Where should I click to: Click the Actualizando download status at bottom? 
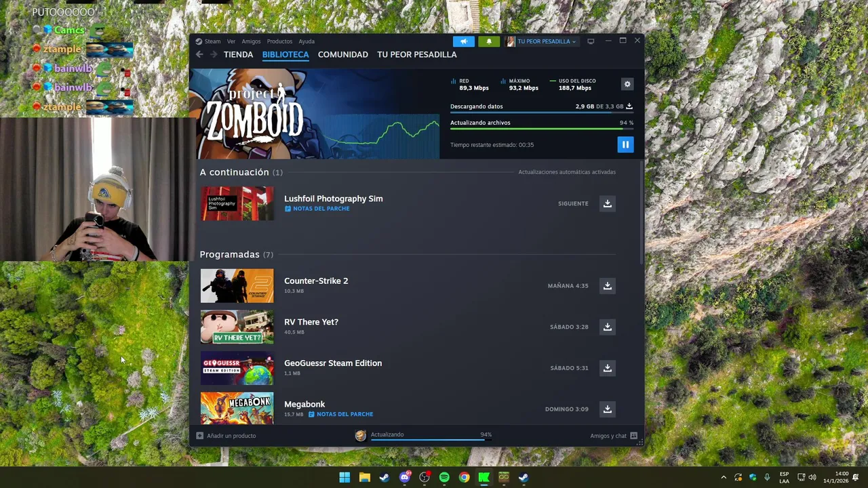click(387, 434)
